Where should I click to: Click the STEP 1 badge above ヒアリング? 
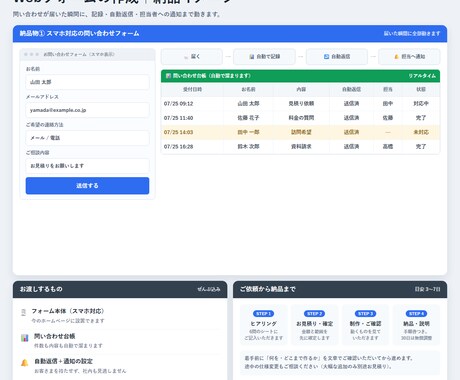pyautogui.click(x=263, y=314)
